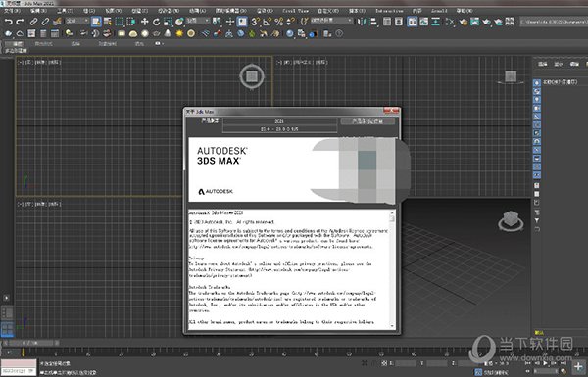588x377 pixels.
Task: Select the Geometry category icon in command panel
Action: [537, 82]
